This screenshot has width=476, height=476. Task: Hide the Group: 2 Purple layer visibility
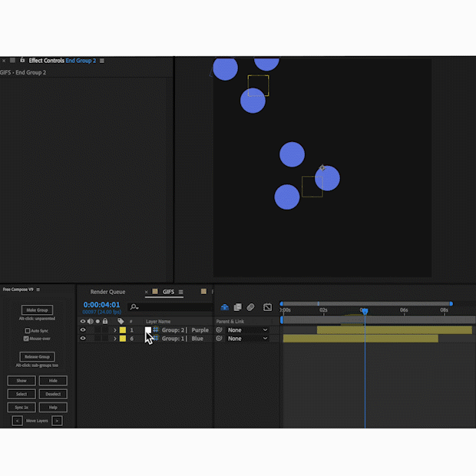pyautogui.click(x=83, y=330)
